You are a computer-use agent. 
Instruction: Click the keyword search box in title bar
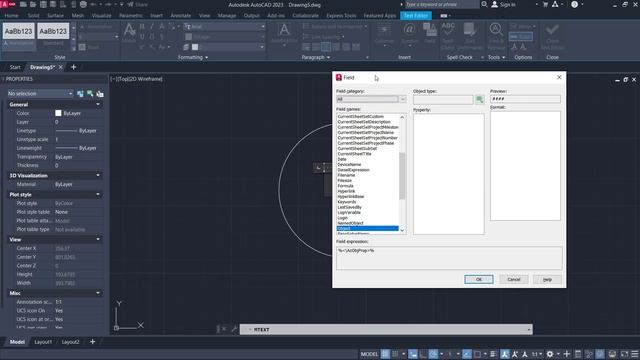(x=442, y=4)
